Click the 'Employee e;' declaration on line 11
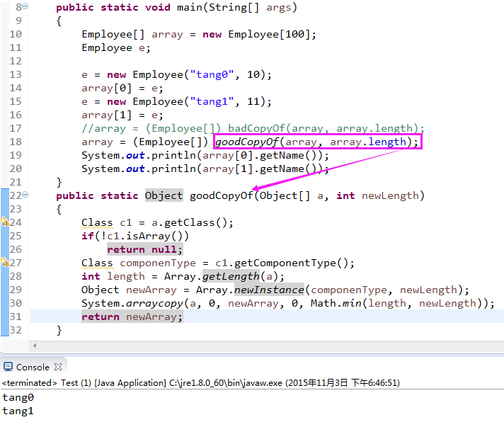The width and height of the screenshot is (504, 422). pyautogui.click(x=116, y=48)
